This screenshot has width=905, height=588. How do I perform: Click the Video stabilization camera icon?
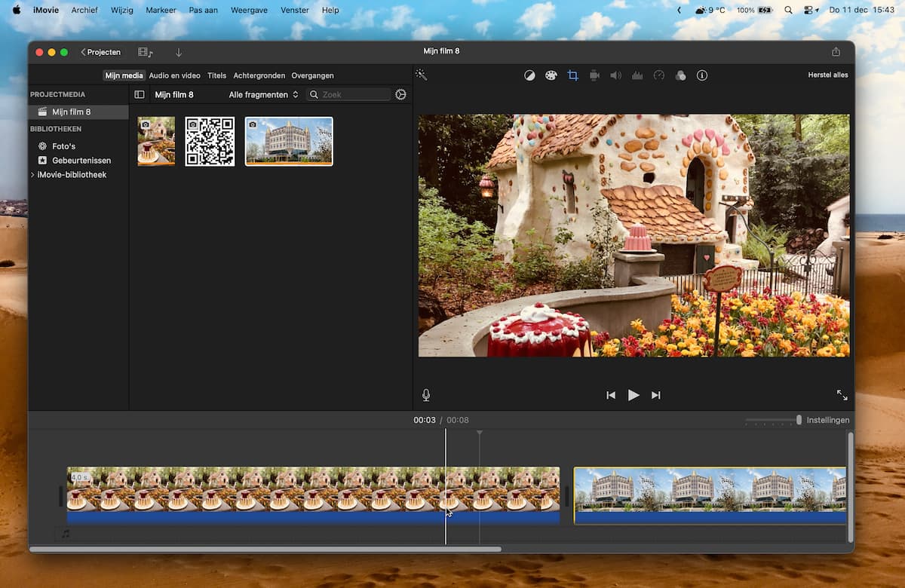click(594, 75)
